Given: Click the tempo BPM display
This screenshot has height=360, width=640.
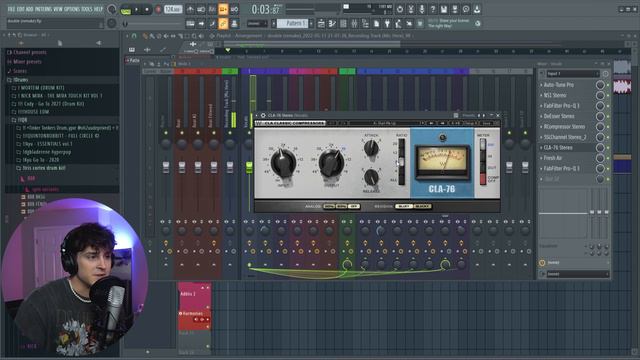Looking at the screenshot, I should tap(173, 9).
